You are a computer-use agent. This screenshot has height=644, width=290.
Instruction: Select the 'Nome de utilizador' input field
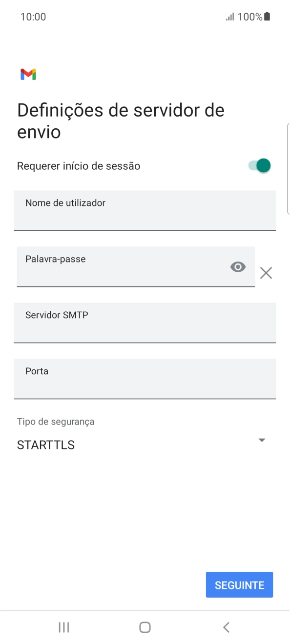click(145, 210)
